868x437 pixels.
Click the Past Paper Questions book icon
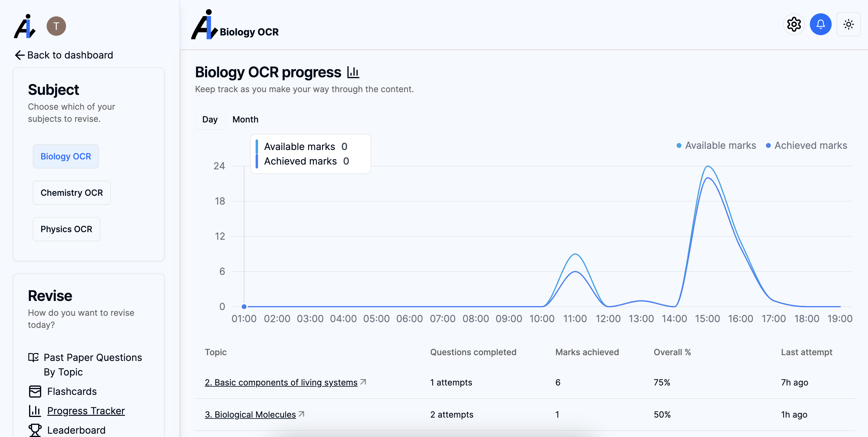[33, 357]
